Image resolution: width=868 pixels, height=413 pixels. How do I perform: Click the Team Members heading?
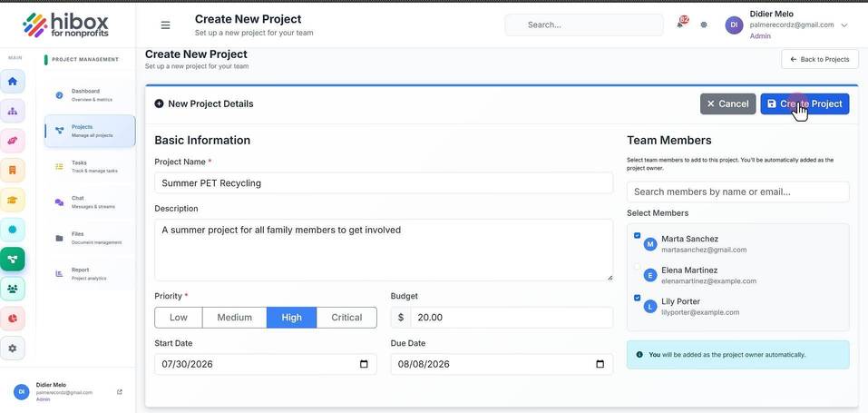tap(668, 141)
